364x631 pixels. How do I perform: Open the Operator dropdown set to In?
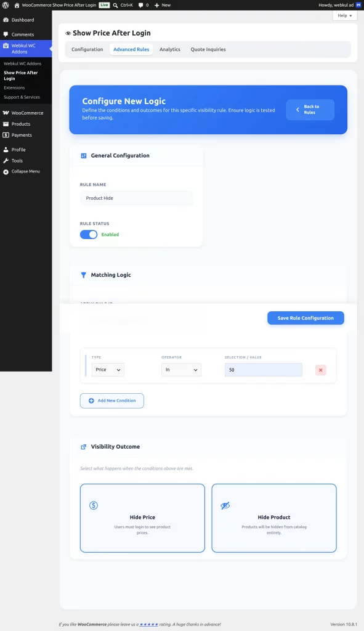pos(182,370)
